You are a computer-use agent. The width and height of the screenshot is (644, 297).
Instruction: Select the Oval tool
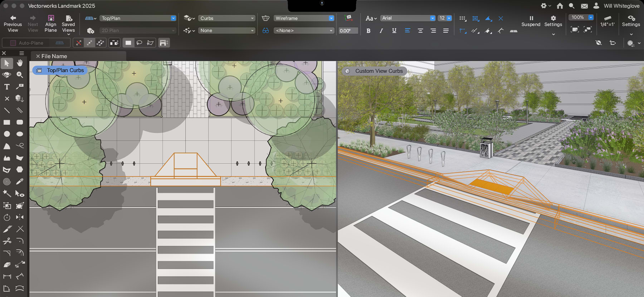[x=20, y=134]
